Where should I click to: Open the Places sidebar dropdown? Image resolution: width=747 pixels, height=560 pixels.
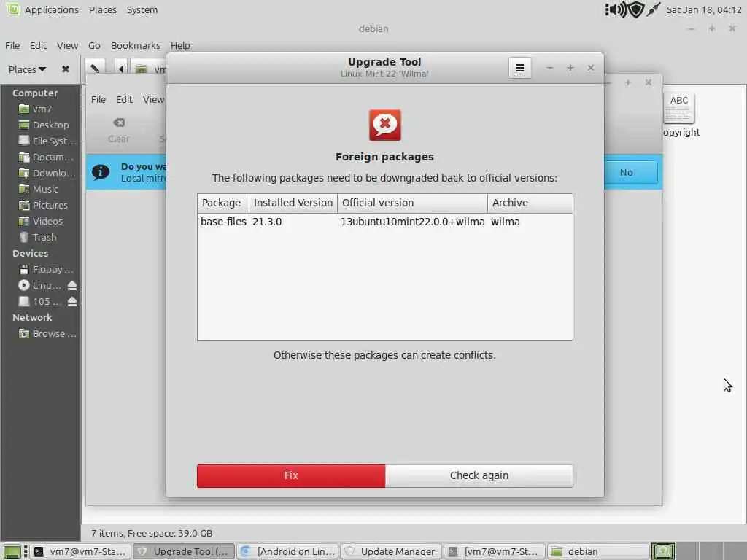coord(27,69)
